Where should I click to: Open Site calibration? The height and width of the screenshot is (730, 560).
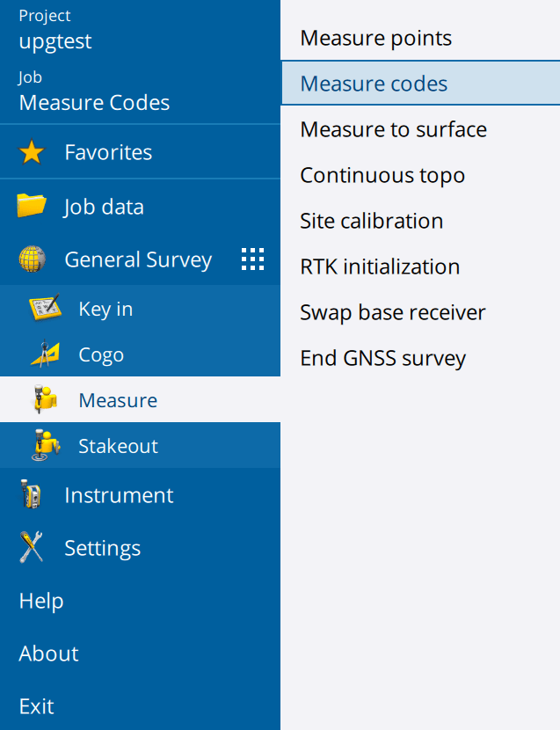(x=371, y=221)
